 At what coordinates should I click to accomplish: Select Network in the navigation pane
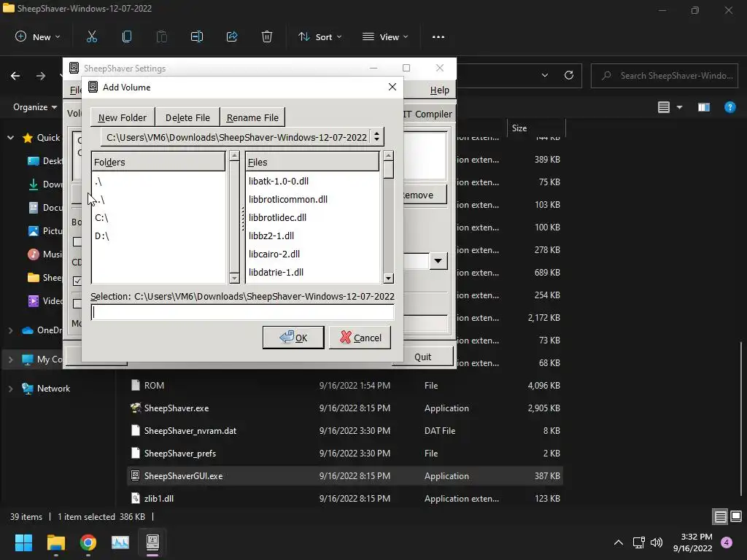pos(53,389)
